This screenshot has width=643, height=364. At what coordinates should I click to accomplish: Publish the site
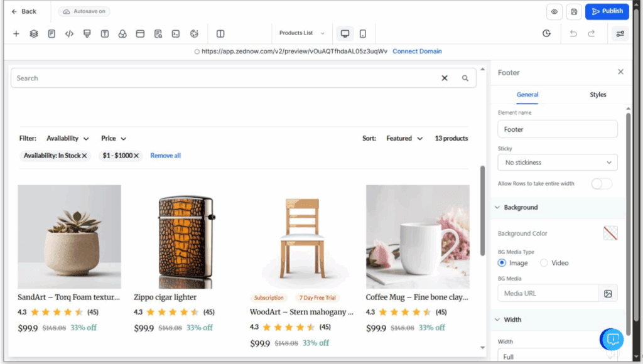[x=607, y=11]
